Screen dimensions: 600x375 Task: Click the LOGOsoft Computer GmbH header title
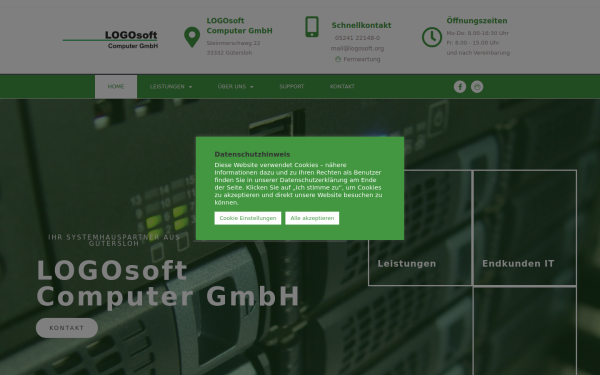240,26
